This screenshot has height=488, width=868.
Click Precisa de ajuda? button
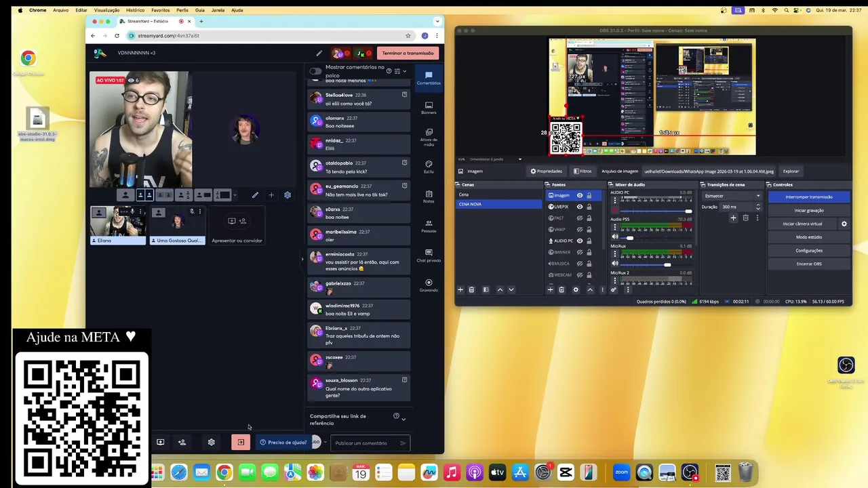(x=283, y=443)
